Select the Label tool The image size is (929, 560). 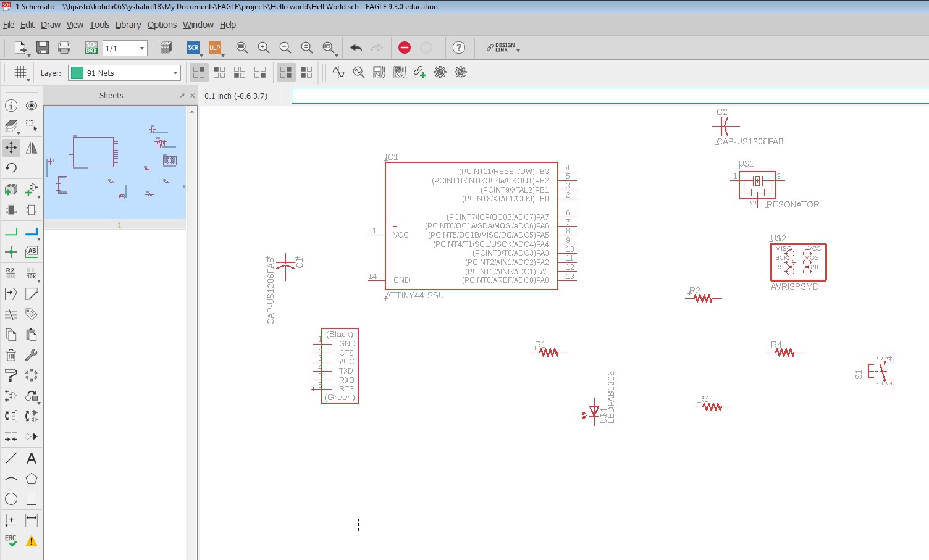(x=32, y=251)
